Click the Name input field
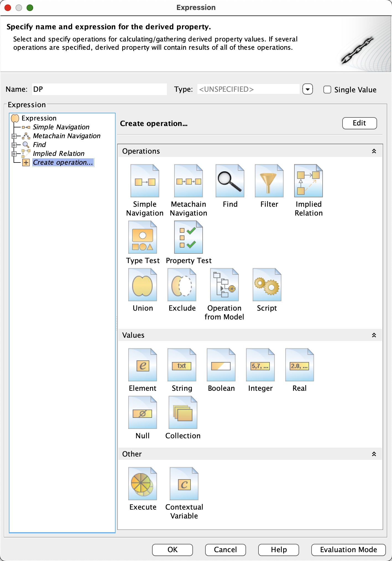The height and width of the screenshot is (561, 392). [x=99, y=89]
